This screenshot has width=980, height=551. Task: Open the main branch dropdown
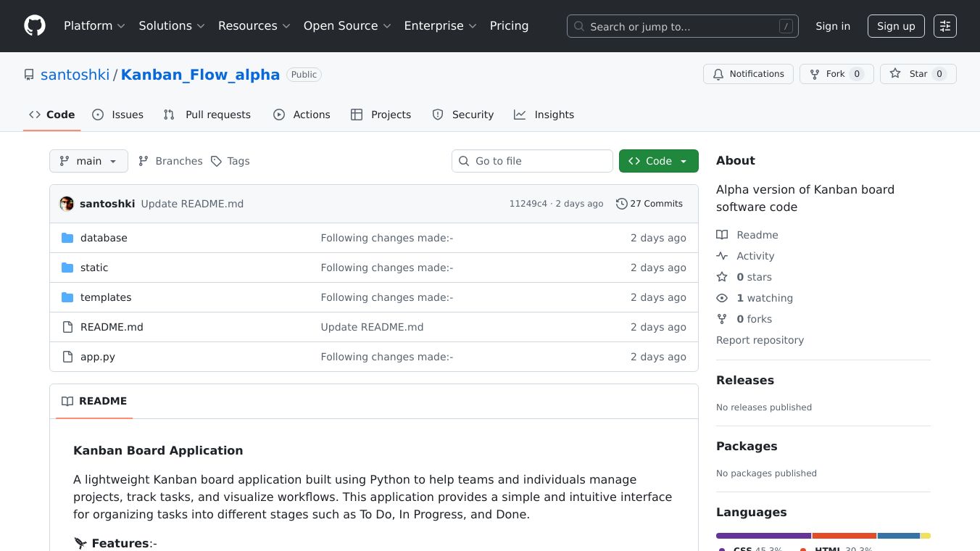pos(88,161)
